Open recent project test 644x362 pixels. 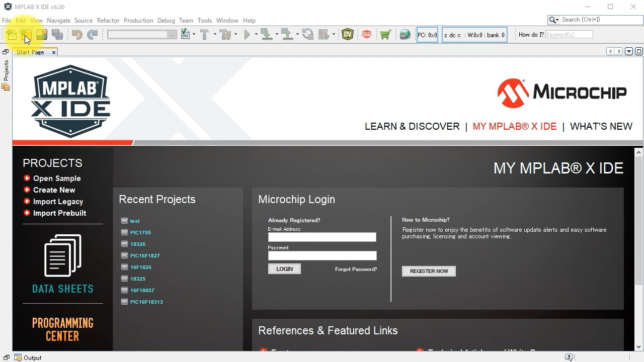135,221
